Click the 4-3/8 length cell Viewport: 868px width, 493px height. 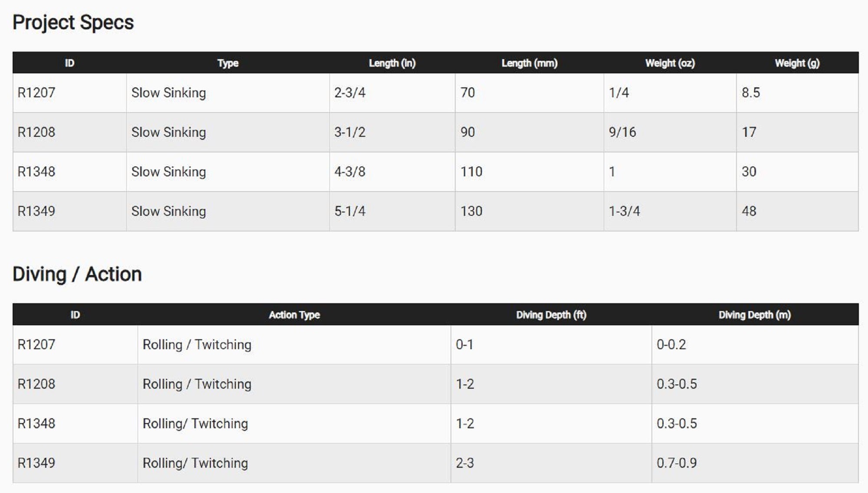tap(350, 172)
